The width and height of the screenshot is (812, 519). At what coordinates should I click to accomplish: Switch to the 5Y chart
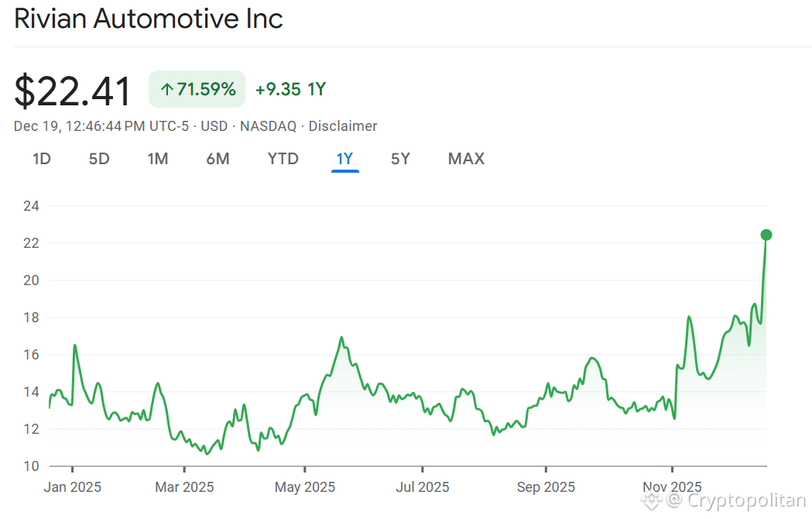click(400, 158)
